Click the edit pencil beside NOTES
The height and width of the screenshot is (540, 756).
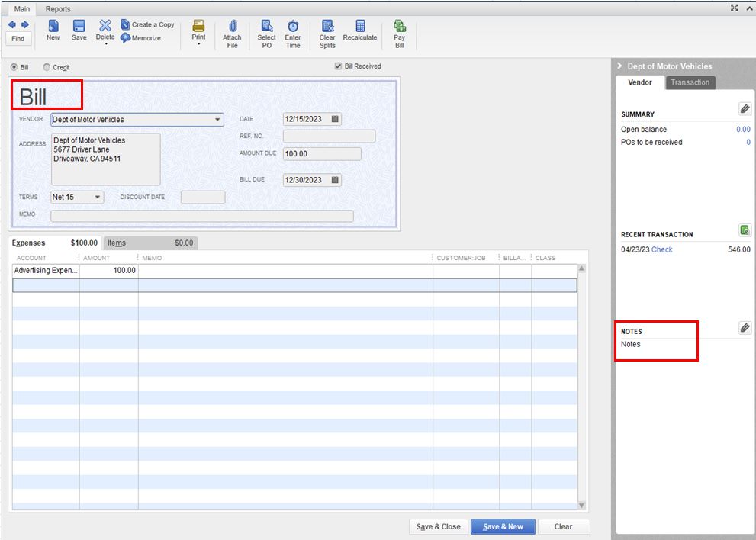pyautogui.click(x=744, y=328)
